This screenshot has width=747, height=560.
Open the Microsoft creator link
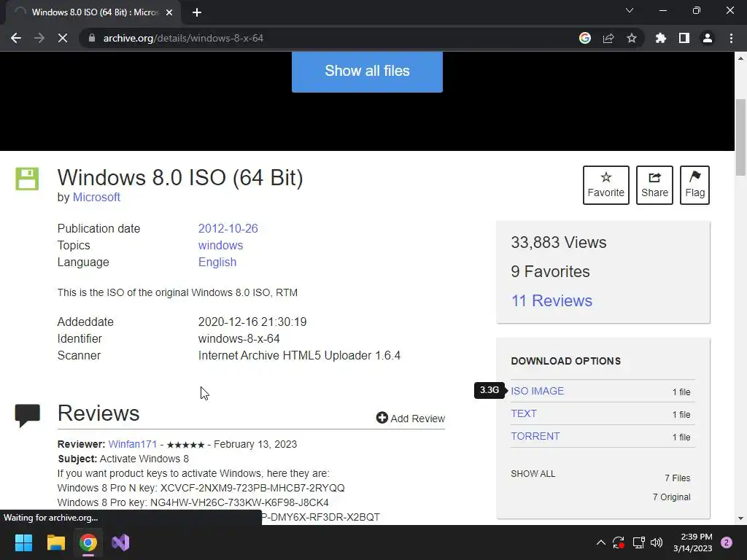click(96, 197)
